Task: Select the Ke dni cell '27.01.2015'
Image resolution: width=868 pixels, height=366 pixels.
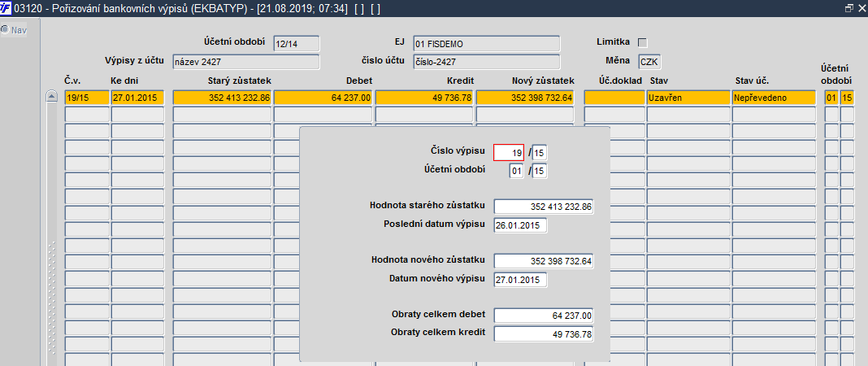Action: click(137, 98)
